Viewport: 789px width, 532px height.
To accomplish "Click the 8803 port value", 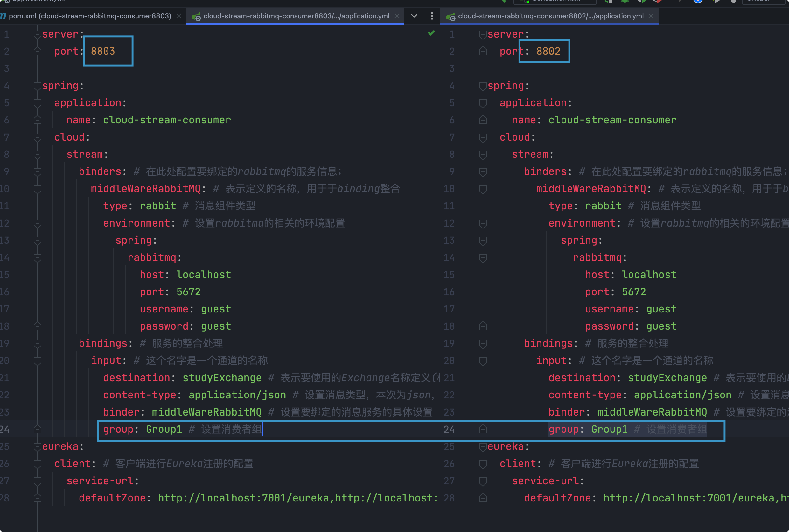I will tap(103, 51).
